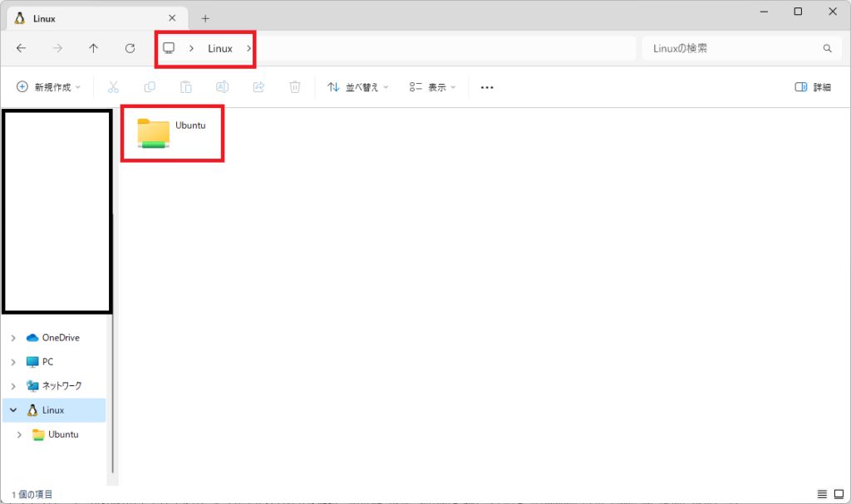Expand chevron after Linux in address bar

pos(248,48)
